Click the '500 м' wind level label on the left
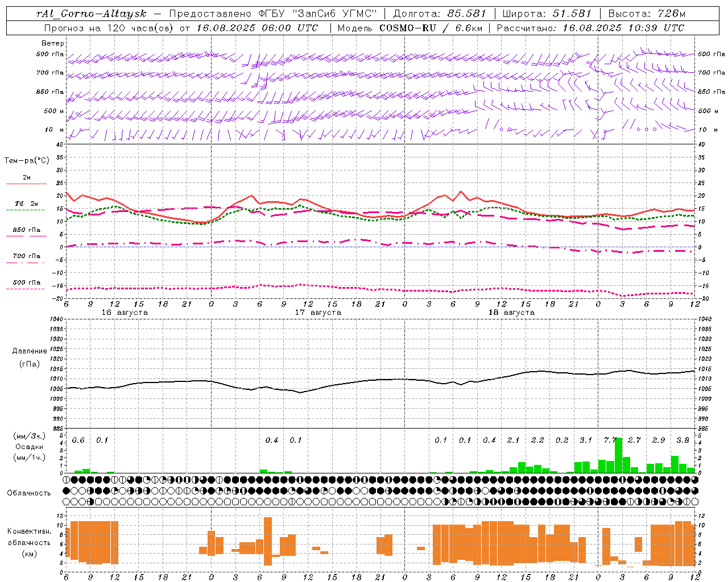The width and height of the screenshot is (728, 582). (54, 111)
